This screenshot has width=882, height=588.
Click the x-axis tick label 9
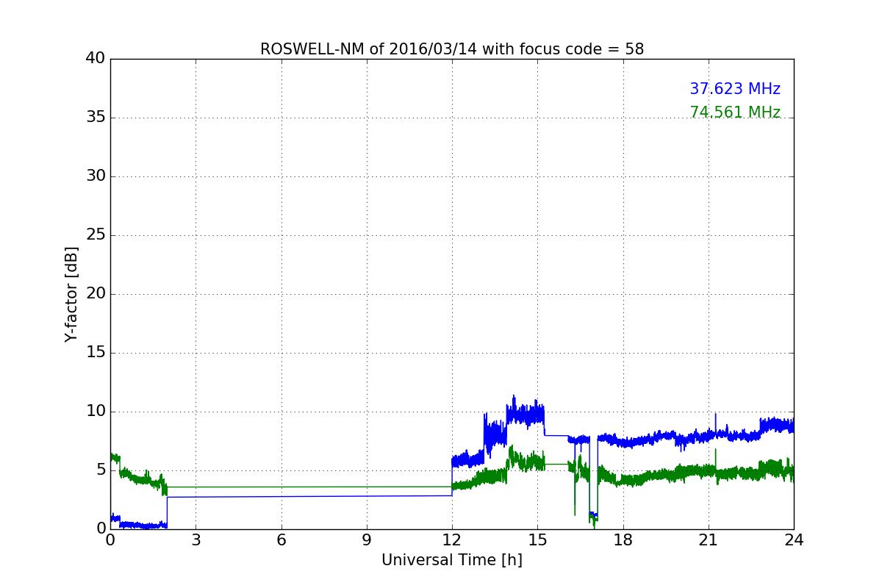[367, 540]
